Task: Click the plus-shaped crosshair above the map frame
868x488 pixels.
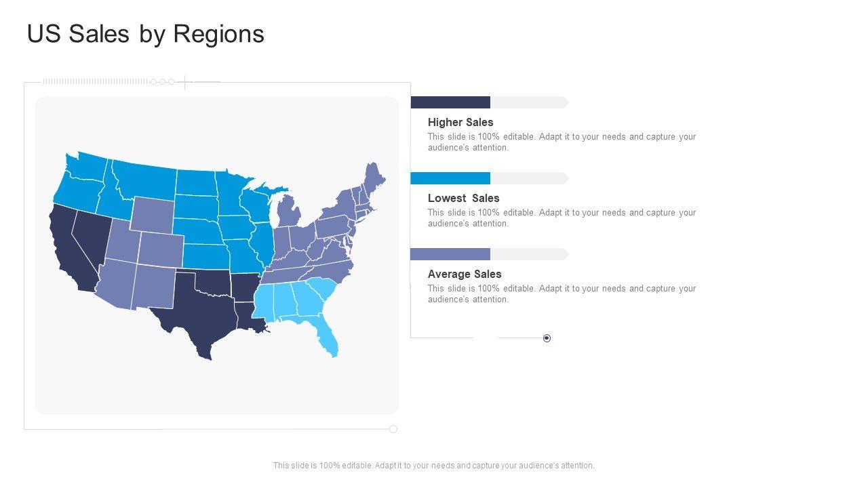Action: tap(185, 82)
